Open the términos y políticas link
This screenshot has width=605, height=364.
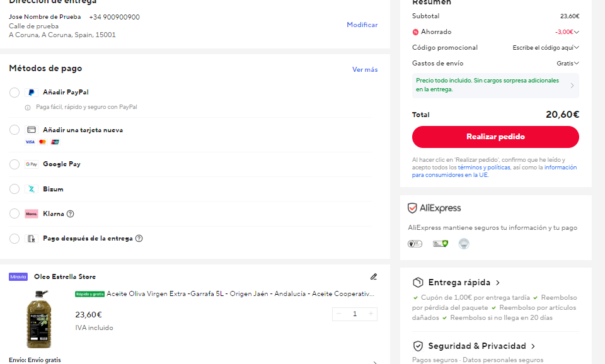484,168
